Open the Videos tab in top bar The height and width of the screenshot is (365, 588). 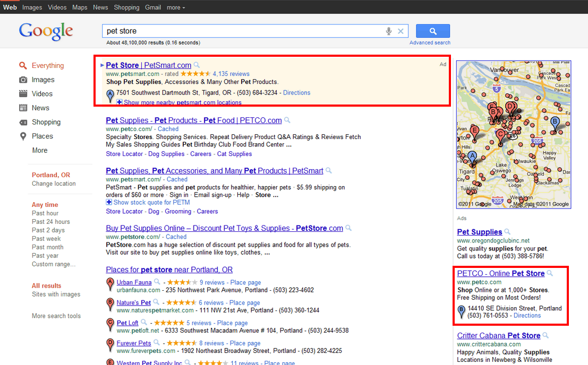57,7
